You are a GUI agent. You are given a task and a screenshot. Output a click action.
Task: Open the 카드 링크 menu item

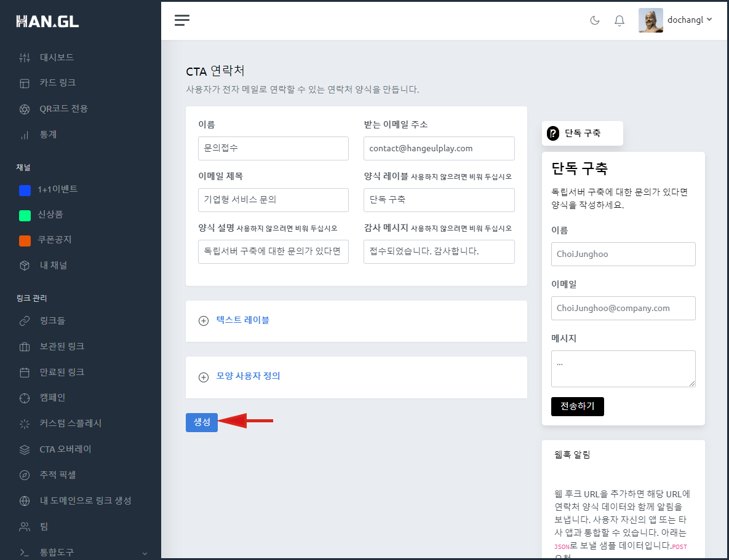(x=58, y=82)
